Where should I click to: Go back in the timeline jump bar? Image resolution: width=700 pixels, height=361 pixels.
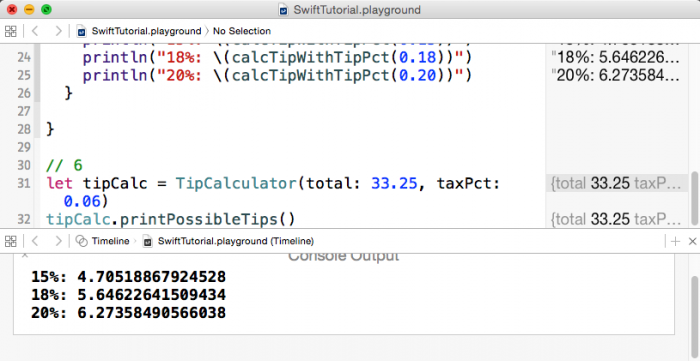coord(35,241)
